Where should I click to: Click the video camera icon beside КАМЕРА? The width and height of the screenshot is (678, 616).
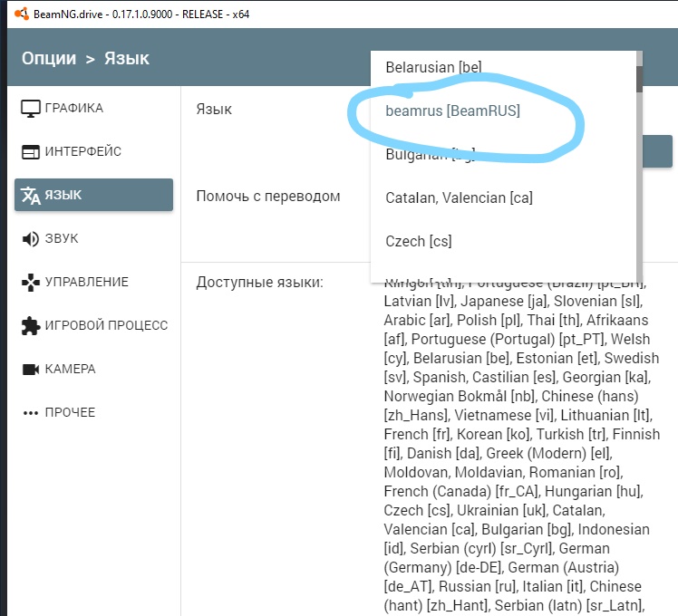click(x=30, y=370)
